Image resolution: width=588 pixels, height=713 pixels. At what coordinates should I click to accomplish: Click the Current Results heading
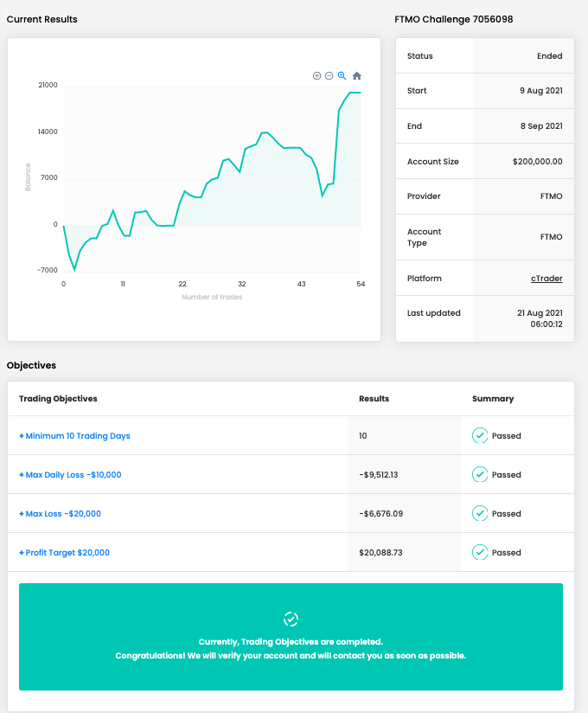click(x=42, y=19)
